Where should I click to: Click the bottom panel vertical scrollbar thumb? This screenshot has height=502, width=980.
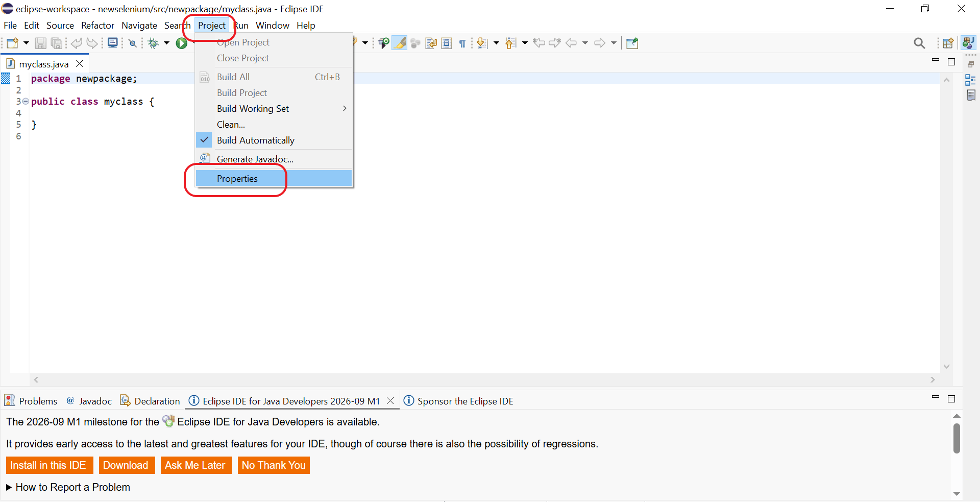click(957, 438)
